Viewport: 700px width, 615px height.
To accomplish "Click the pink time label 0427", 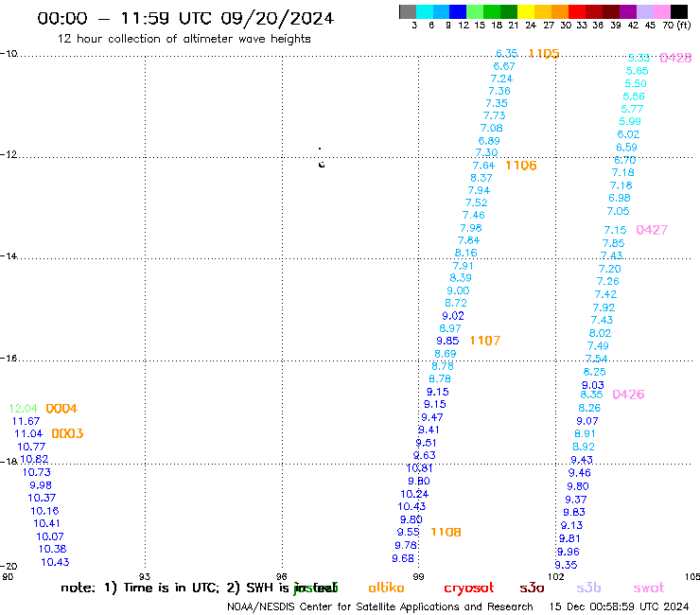I will 652,230.
